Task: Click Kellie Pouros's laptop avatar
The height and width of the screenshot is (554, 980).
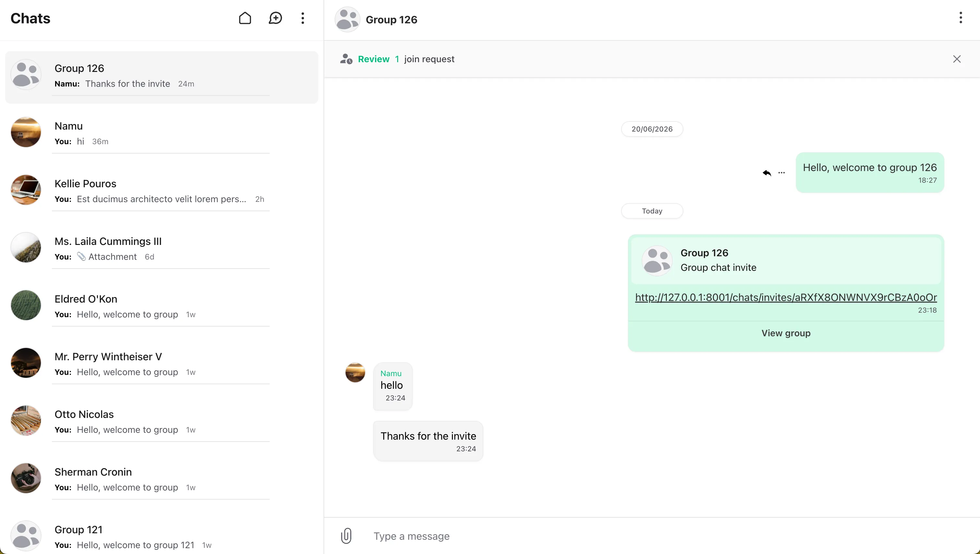Action: click(x=26, y=190)
